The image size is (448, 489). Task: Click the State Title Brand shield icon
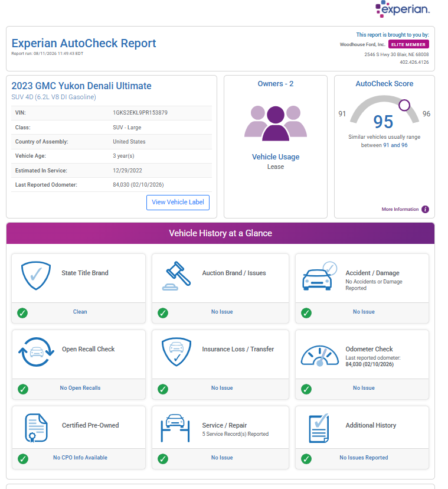[36, 276]
